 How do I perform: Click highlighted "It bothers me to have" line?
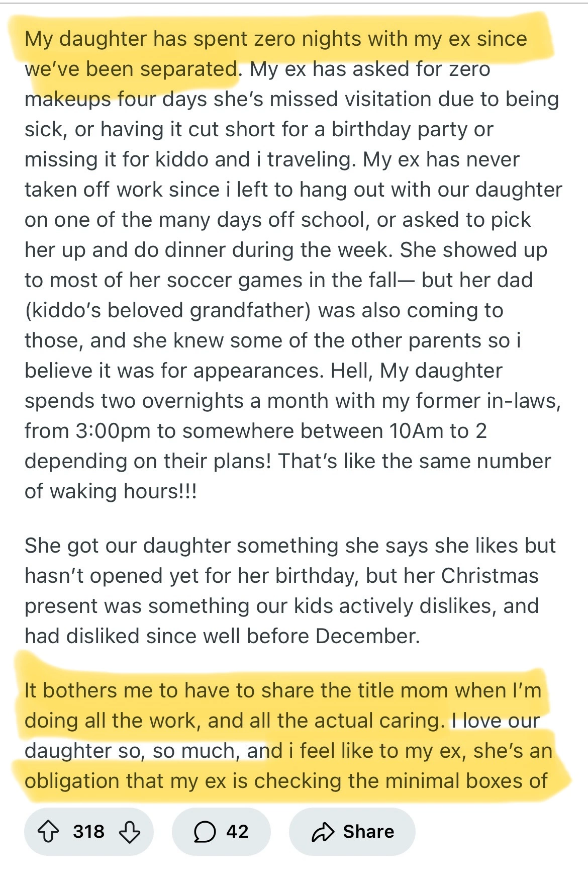(282, 690)
